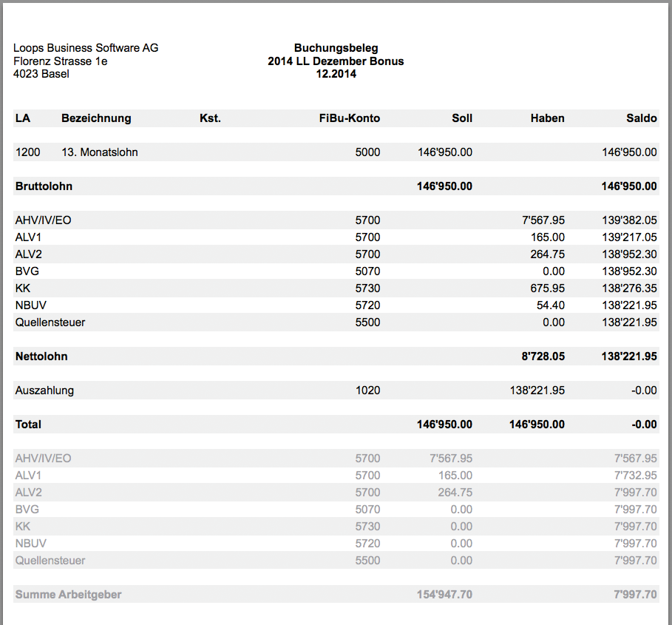This screenshot has height=625, width=672.
Task: Select the Nettolohn Haben value 8'728.05
Action: pyautogui.click(x=543, y=357)
